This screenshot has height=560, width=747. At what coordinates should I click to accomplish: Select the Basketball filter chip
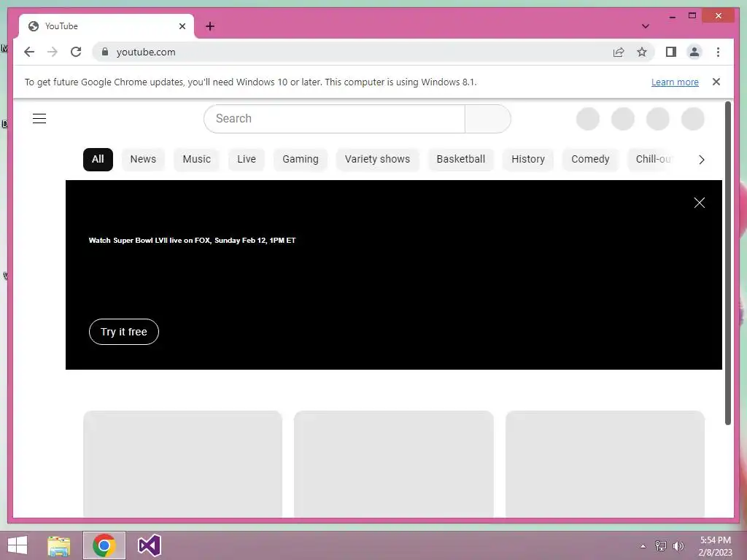tap(461, 159)
